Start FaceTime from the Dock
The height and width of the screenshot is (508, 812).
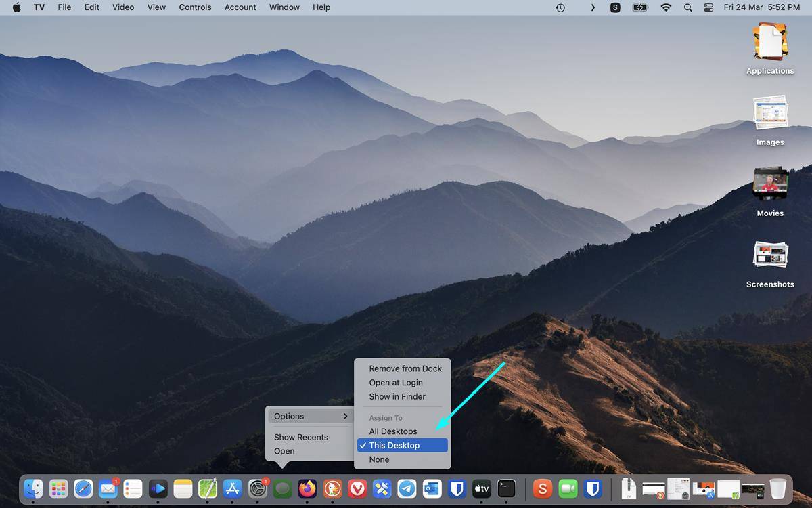coord(567,488)
